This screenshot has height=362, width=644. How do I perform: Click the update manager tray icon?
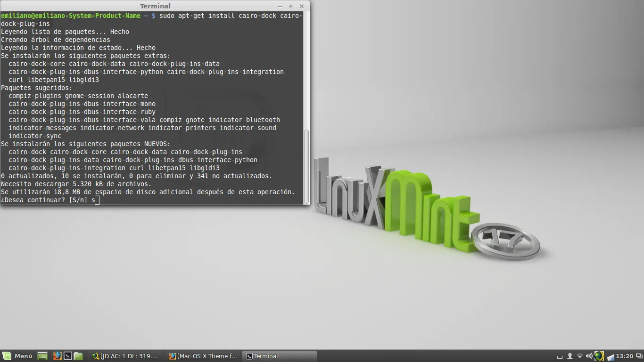click(x=611, y=356)
